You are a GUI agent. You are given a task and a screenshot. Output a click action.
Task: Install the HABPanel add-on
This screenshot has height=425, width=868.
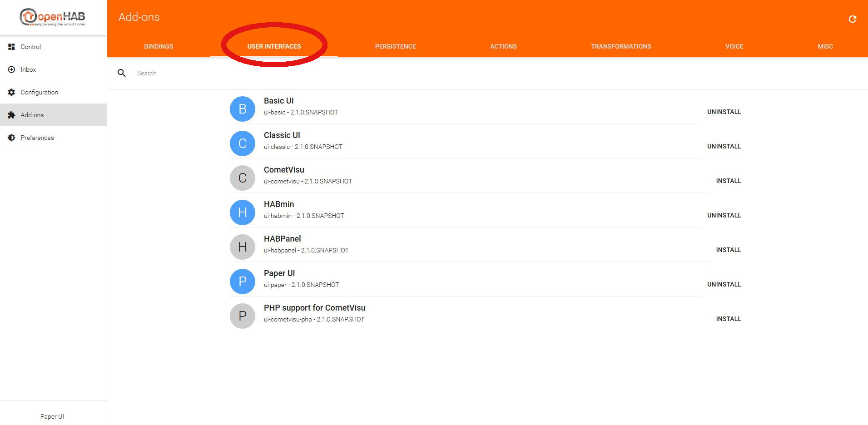[729, 250]
